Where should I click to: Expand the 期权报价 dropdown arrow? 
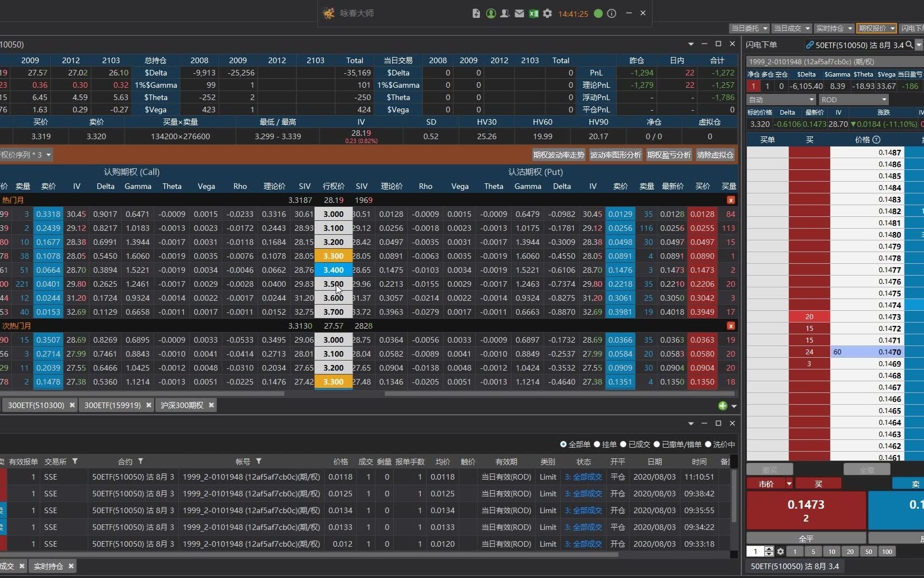tap(893, 28)
